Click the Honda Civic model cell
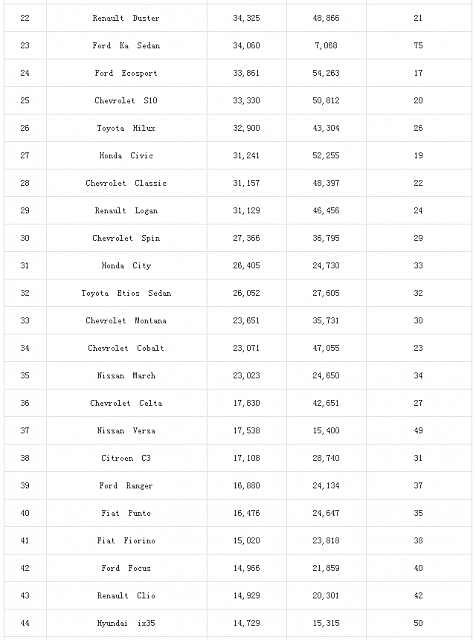The width and height of the screenshot is (476, 640). point(126,155)
